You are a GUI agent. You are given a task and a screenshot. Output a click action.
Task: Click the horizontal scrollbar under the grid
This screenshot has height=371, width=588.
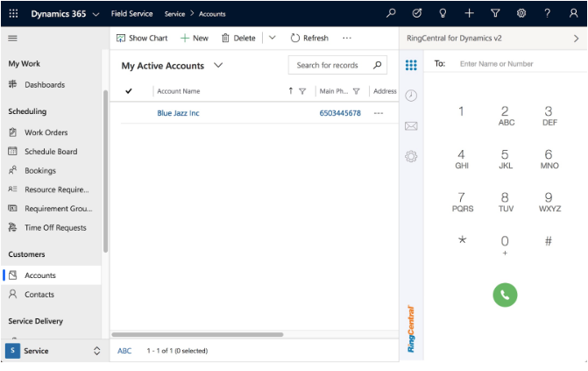click(x=197, y=334)
